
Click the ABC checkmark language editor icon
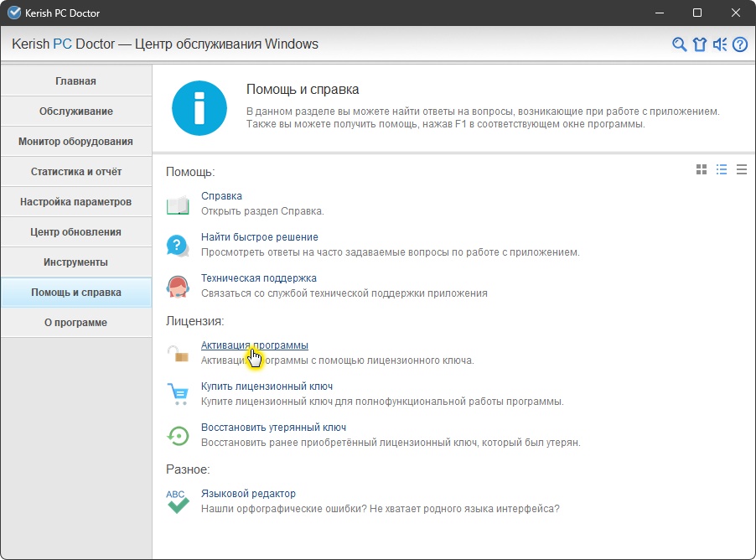(178, 501)
